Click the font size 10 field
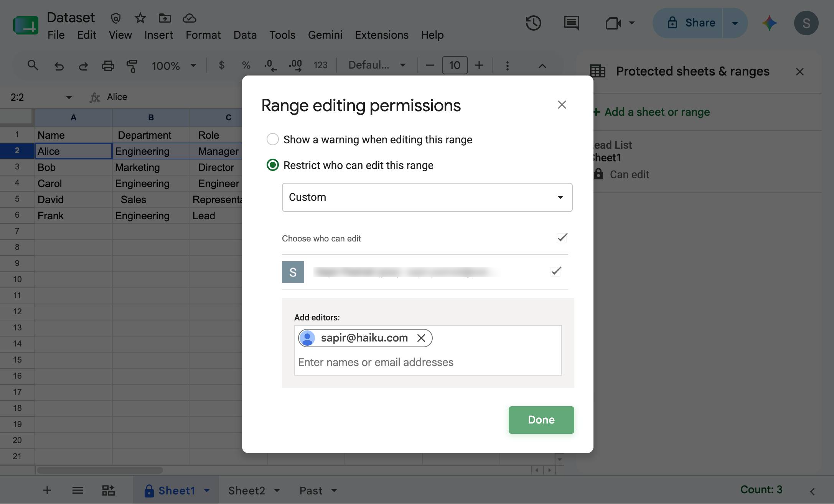Image resolution: width=834 pixels, height=504 pixels. click(455, 66)
